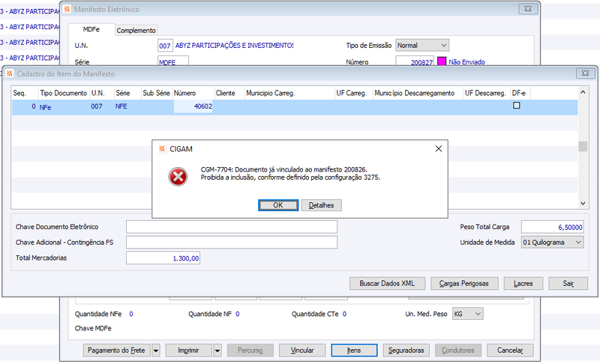Viewport: 600px width, 364px height.
Task: Toggle the DF-e checkbox in NFe row
Action: [517, 105]
